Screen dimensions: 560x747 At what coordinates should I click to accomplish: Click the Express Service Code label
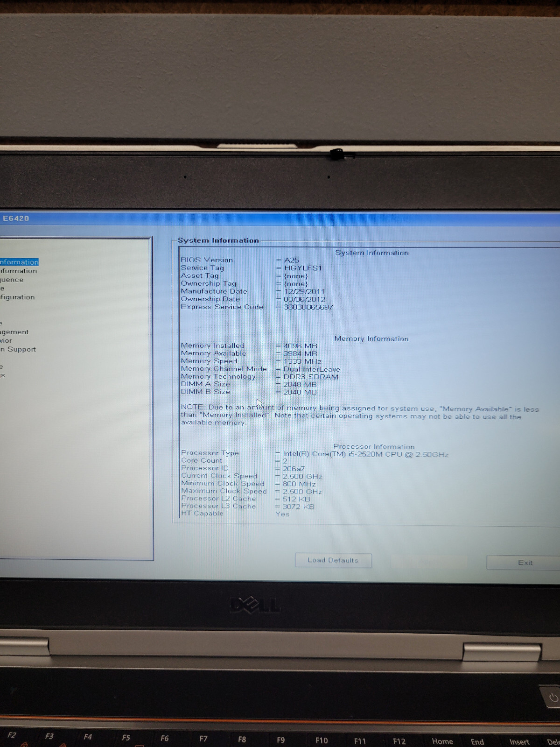(x=222, y=307)
